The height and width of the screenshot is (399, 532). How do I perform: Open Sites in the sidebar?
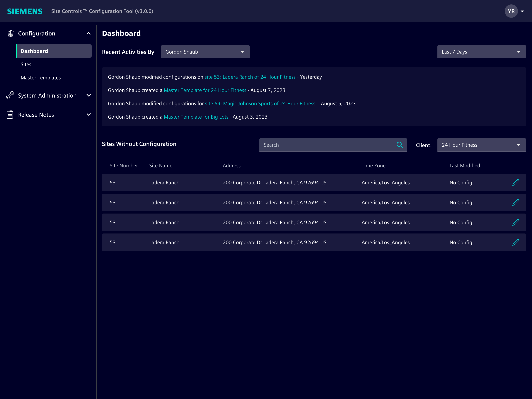(26, 64)
